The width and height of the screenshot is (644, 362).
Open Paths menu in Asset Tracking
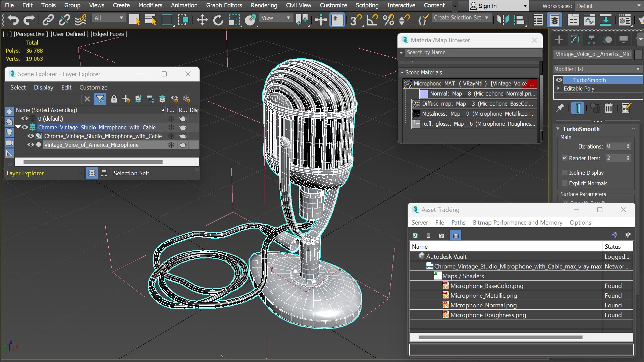click(458, 223)
